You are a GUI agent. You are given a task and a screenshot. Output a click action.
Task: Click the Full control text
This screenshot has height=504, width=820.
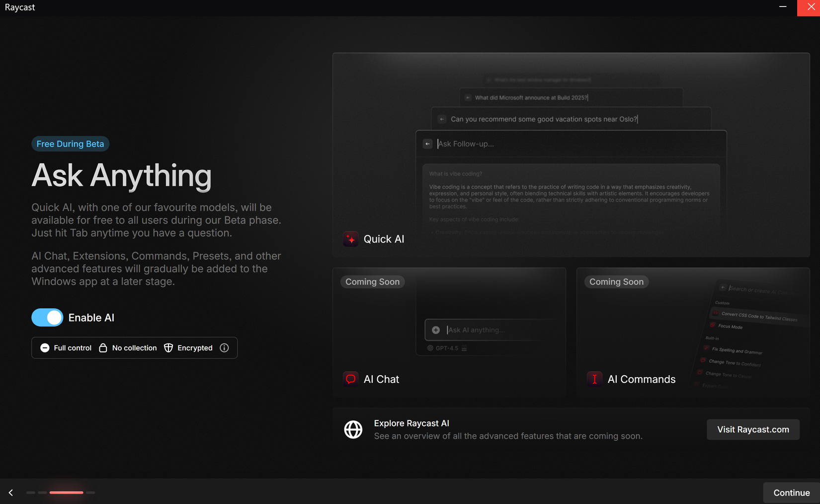tap(73, 348)
